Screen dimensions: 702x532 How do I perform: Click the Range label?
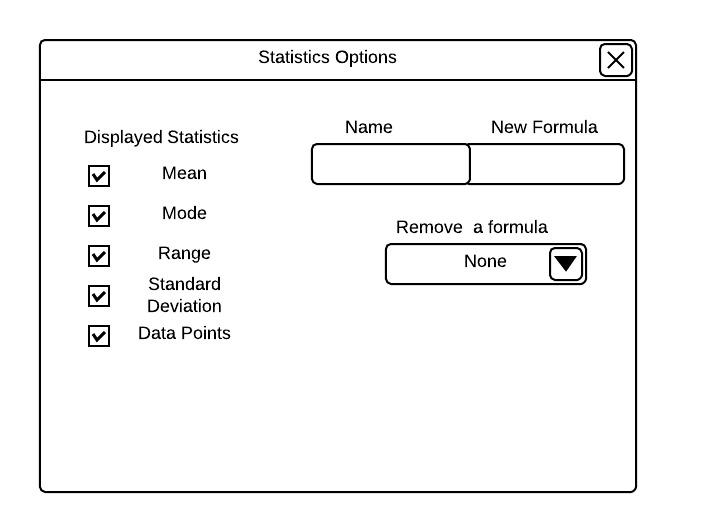184,253
